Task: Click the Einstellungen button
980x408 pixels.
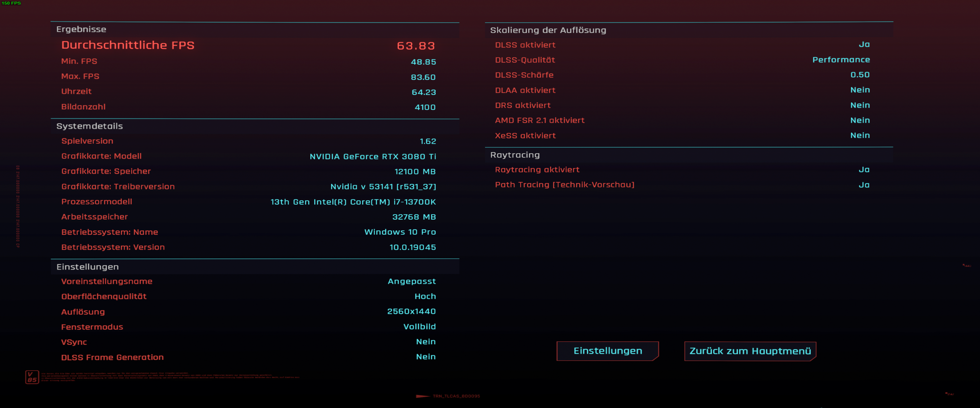Action: 607,351
